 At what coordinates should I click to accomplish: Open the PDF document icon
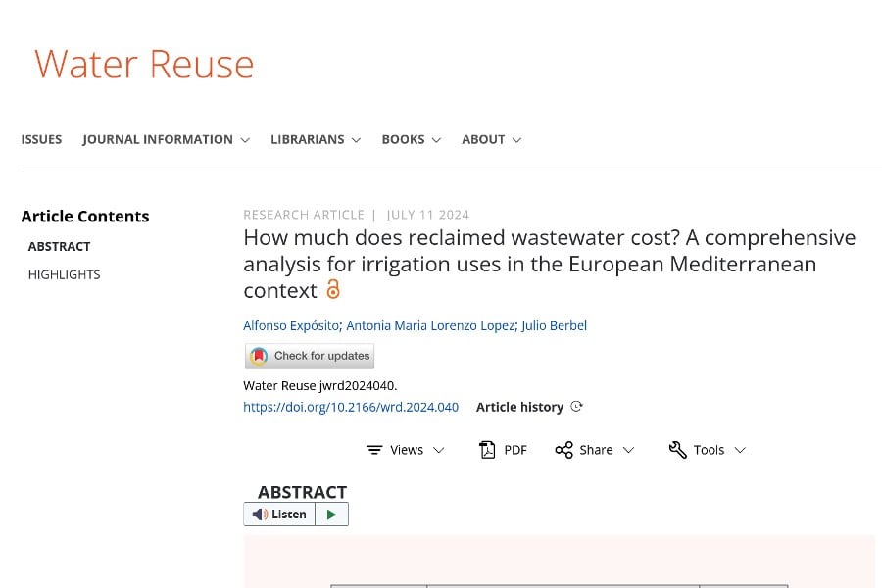coord(487,450)
